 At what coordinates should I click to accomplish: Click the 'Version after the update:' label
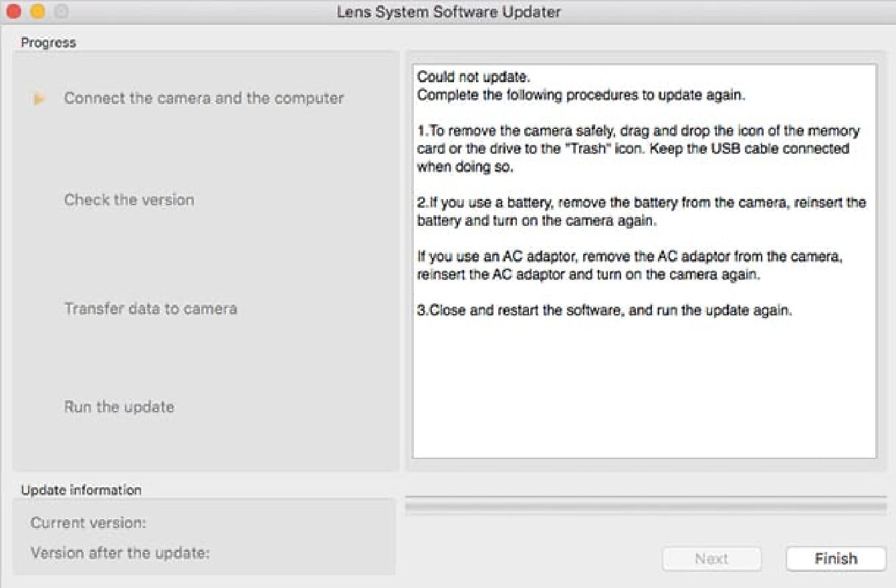120,553
